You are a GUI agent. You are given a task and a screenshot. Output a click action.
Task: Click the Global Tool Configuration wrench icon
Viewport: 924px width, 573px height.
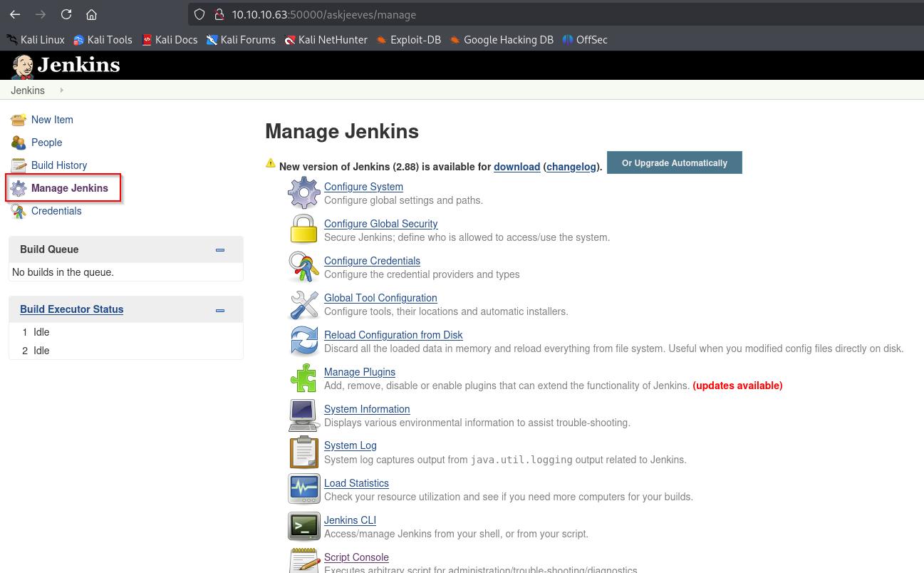point(304,304)
